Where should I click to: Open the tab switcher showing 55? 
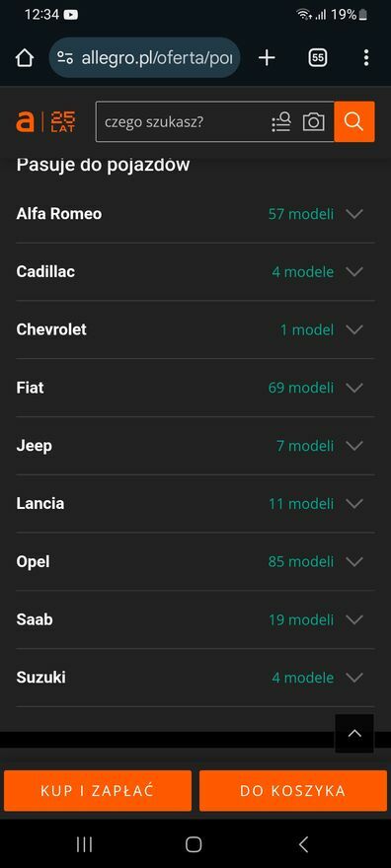[318, 57]
